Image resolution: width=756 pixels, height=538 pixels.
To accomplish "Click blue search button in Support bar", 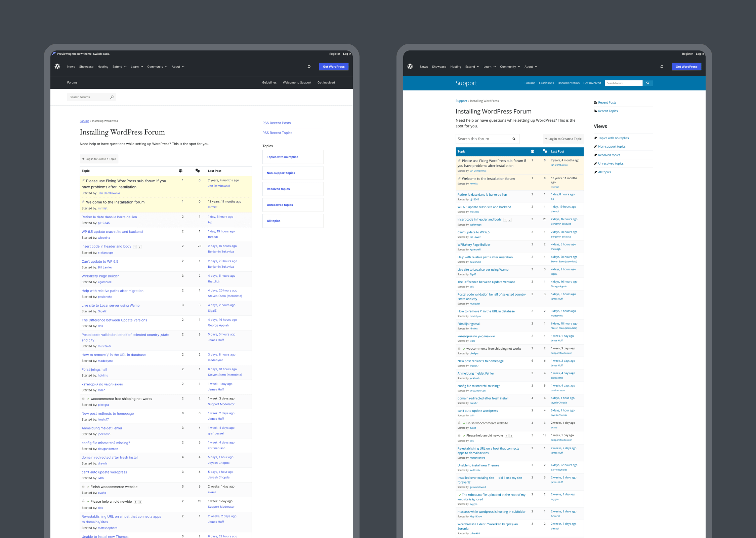I will (x=647, y=83).
